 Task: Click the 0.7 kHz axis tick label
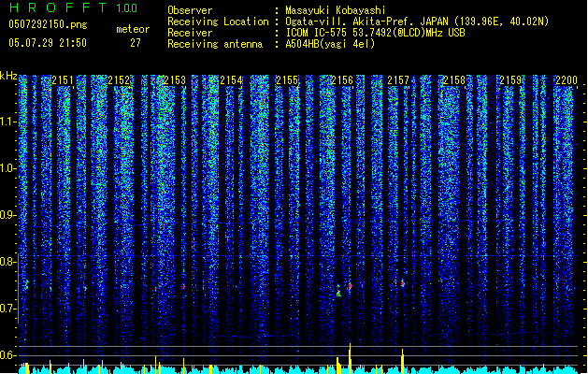pyautogui.click(x=7, y=309)
